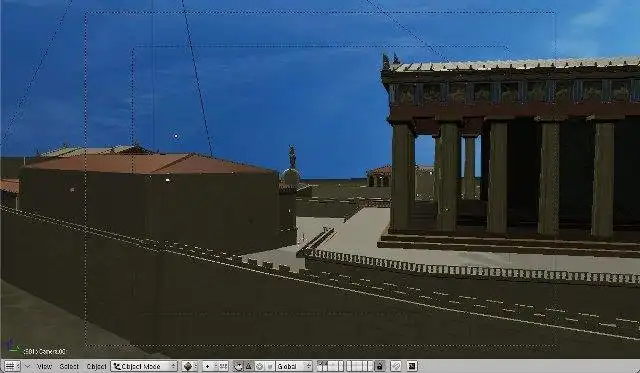Click the proportional edit icon

(396, 366)
